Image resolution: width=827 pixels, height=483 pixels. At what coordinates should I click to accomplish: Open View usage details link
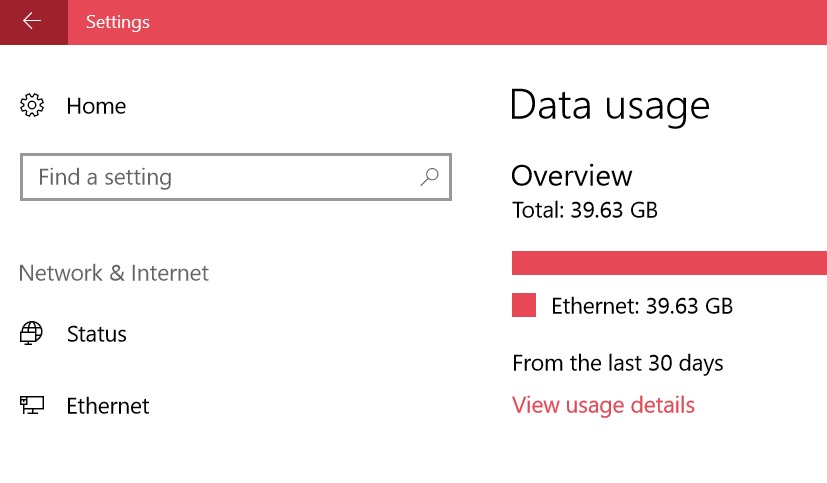(x=603, y=405)
